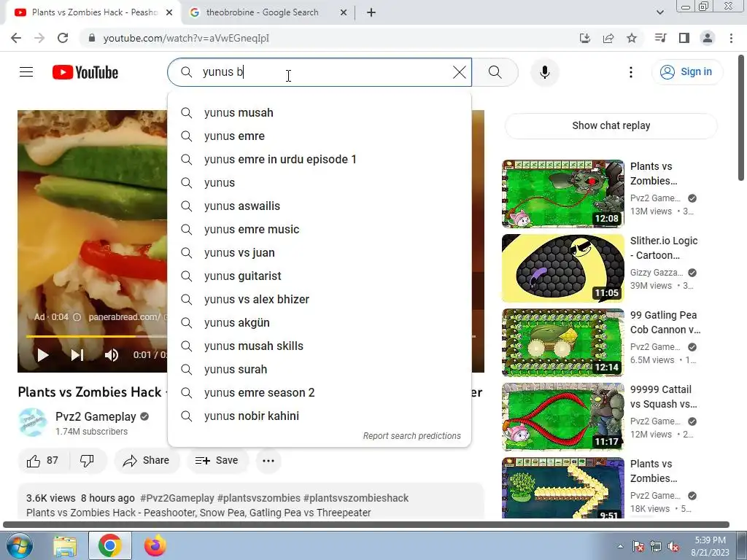Launch Firefox from the taskbar

pyautogui.click(x=155, y=545)
